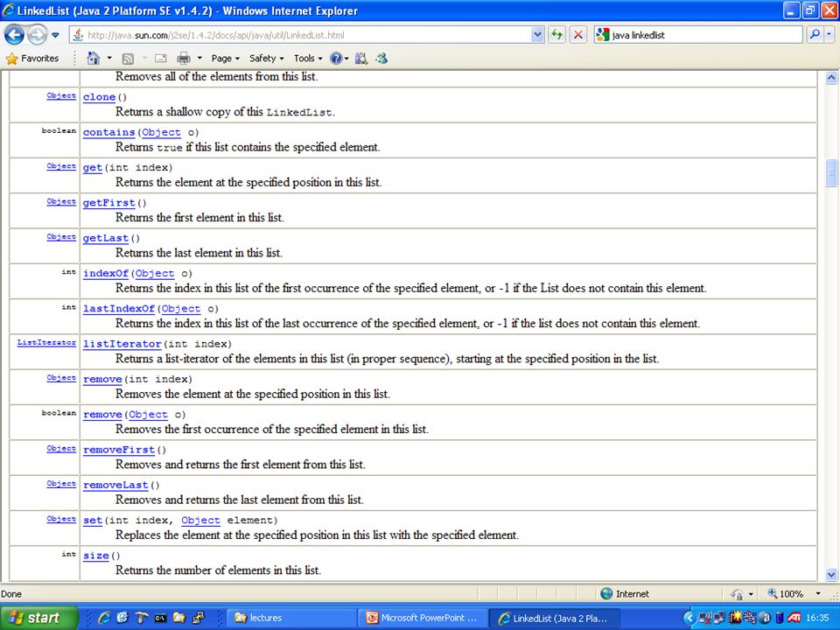840x630 pixels.
Task: Open the indexOf method link
Action: pyautogui.click(x=106, y=273)
